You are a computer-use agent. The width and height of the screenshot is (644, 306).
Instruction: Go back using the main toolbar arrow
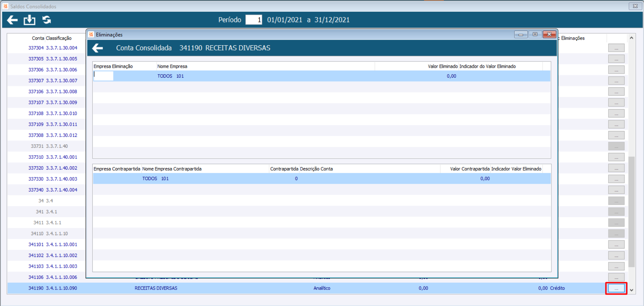pyautogui.click(x=12, y=20)
